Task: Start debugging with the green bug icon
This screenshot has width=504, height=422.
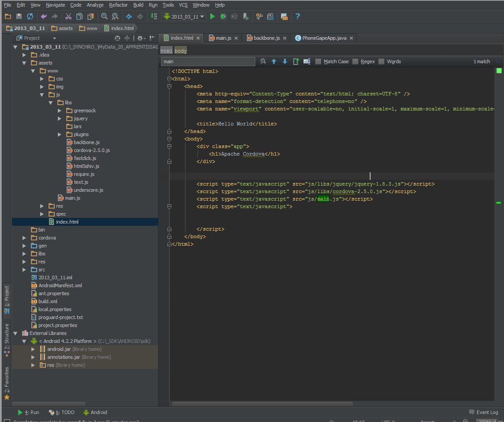Action: (x=223, y=16)
